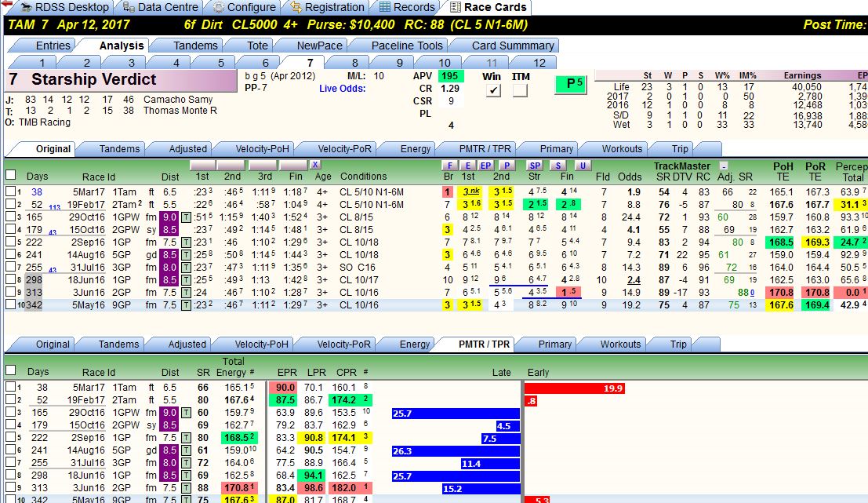Screen dimensions: 868x503
Task: Click the EPR column header
Action: pyautogui.click(x=287, y=372)
